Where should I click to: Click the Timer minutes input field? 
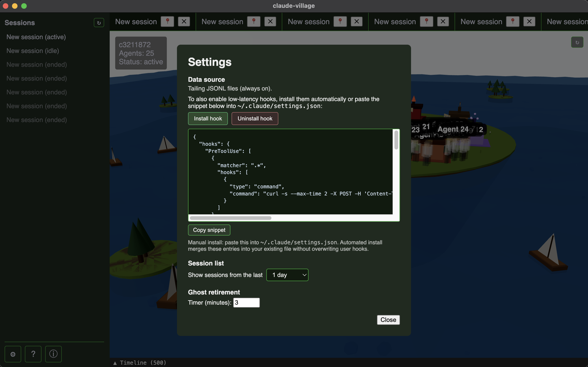tap(246, 303)
